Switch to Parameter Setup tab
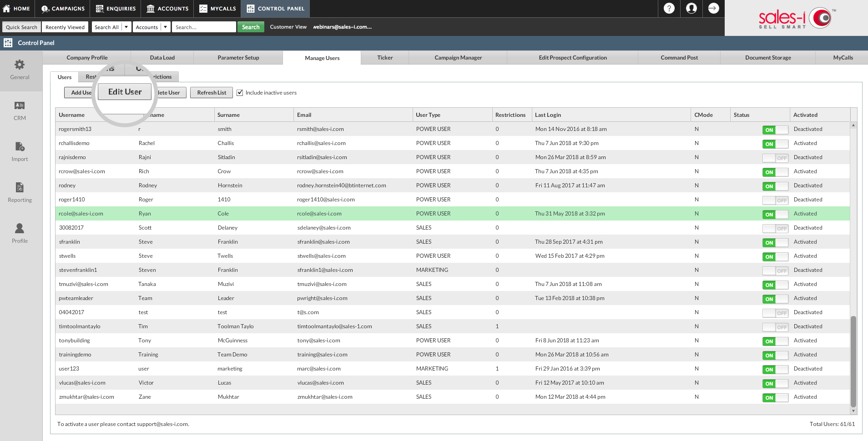 pos(238,58)
